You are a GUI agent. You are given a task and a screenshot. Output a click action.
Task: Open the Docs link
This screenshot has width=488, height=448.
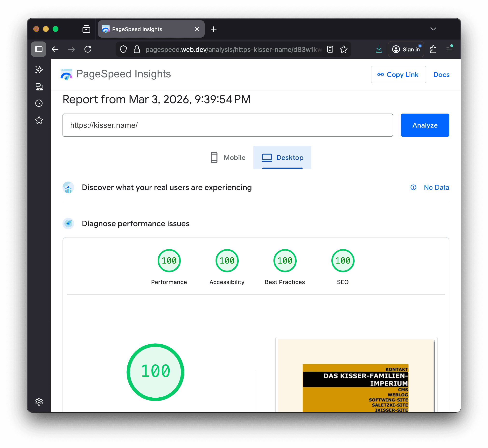tap(441, 75)
